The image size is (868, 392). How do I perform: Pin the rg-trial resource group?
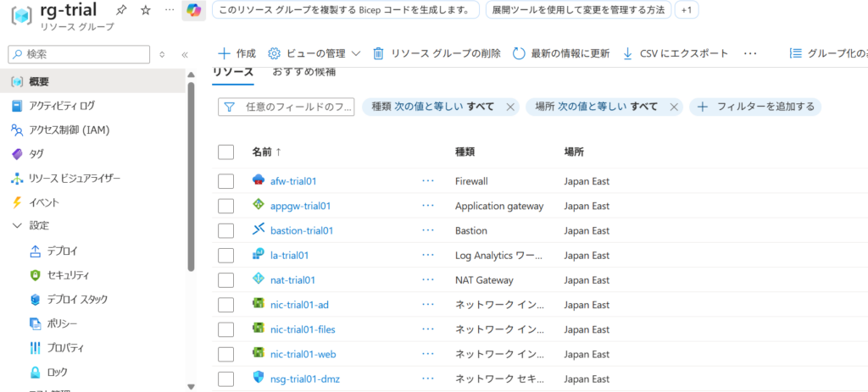[x=121, y=10]
